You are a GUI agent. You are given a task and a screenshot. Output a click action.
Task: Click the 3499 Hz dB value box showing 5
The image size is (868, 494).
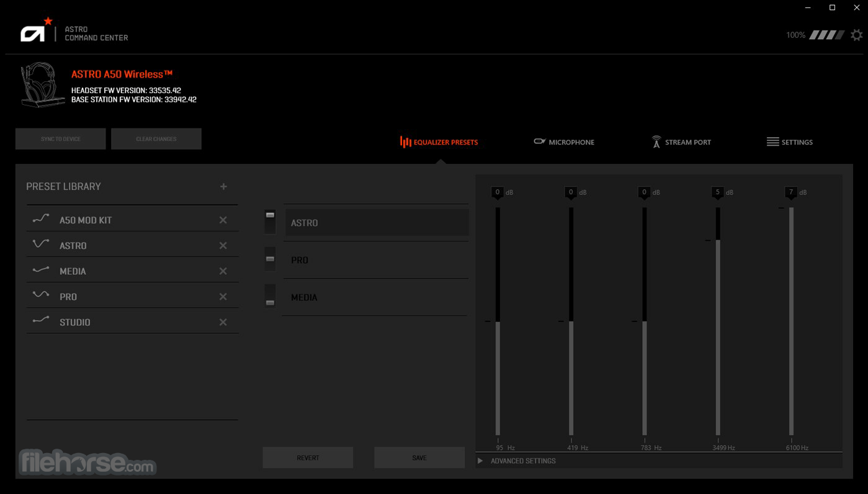click(718, 192)
